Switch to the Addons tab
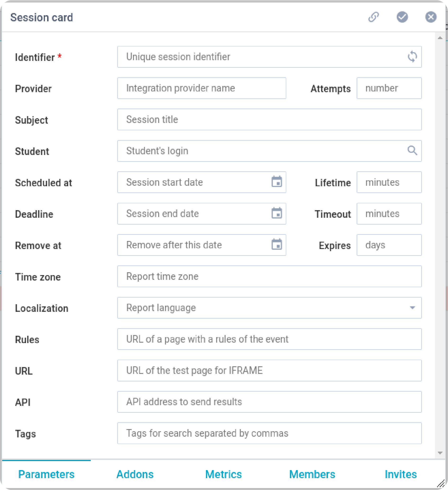Viewport: 448px width, 490px height. coord(135,474)
